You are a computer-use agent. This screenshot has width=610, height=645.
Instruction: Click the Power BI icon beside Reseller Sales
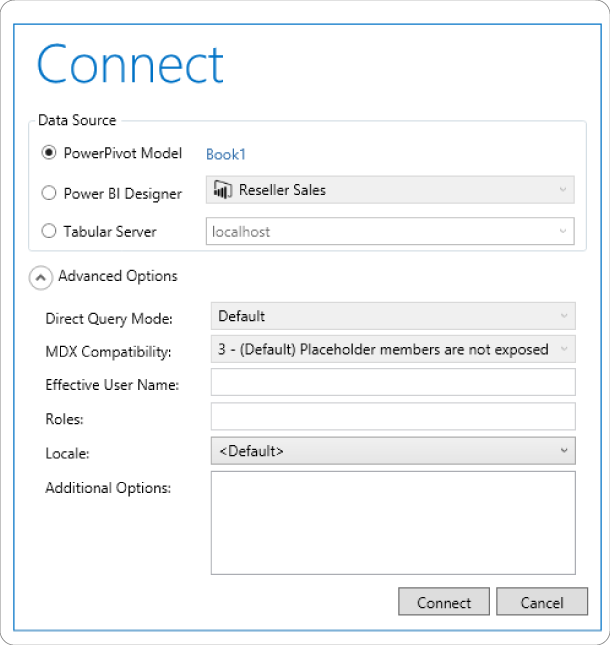223,190
